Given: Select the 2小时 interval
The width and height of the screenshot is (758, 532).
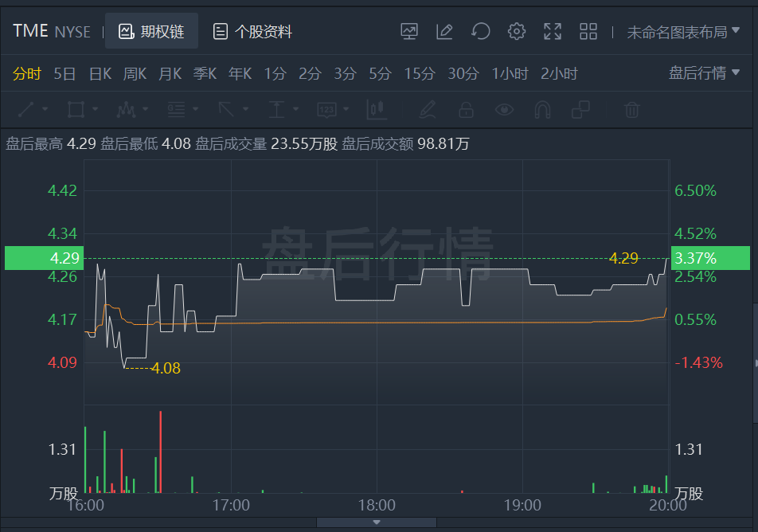Looking at the screenshot, I should pos(559,73).
